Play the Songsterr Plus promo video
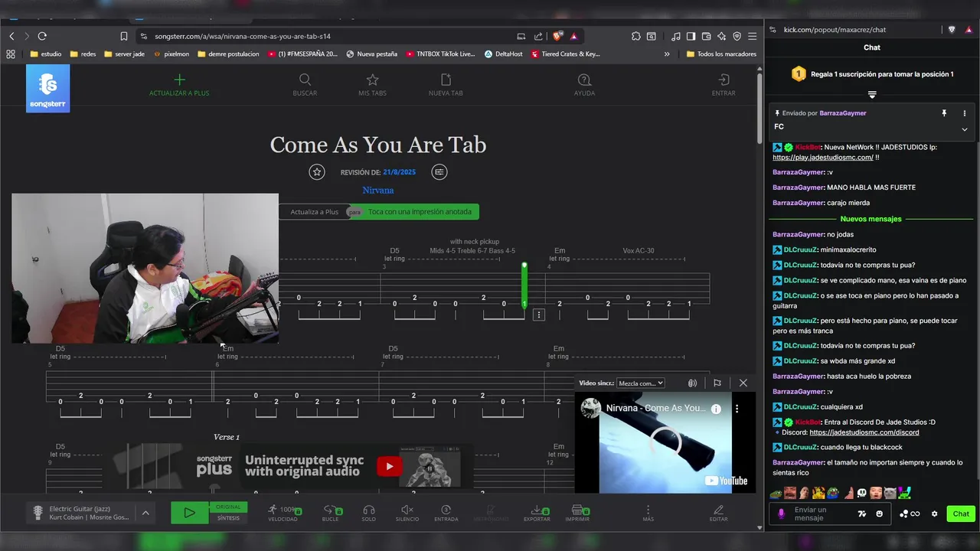This screenshot has width=980, height=551. pos(389,466)
